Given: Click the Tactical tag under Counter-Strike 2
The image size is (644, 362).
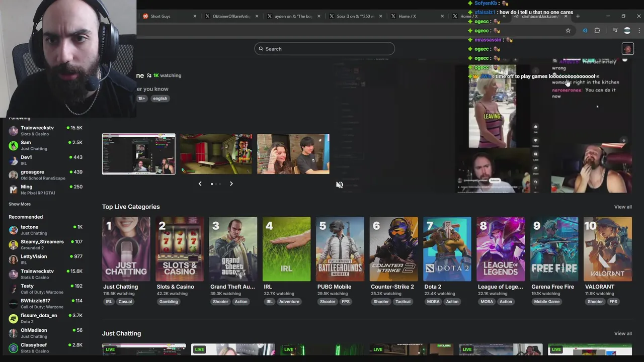Looking at the screenshot, I should tap(403, 302).
